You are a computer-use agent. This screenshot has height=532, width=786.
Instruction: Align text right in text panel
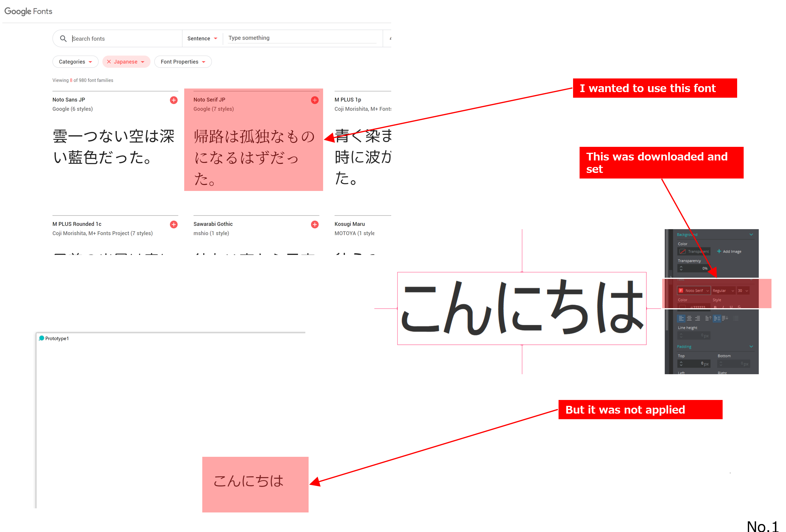697,318
